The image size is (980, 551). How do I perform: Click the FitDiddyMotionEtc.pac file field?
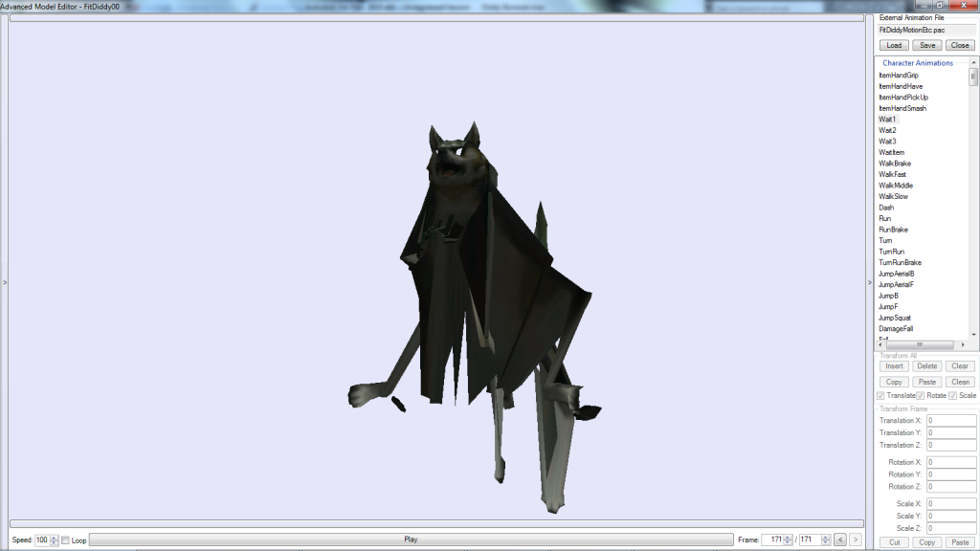point(926,30)
